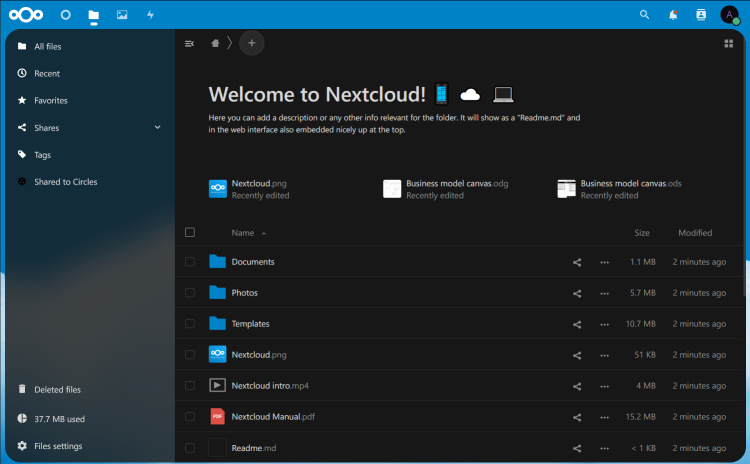
Task: Open the Activity app lightning icon
Action: click(x=150, y=15)
